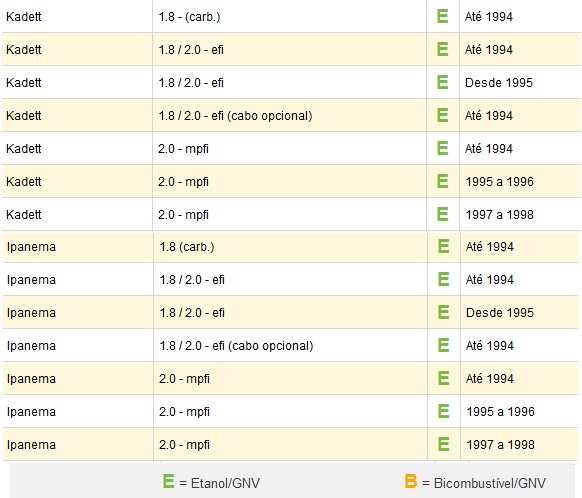Click 'Ipanema' in the Desde 1995 row
Viewport: 582px width, 498px height.
click(x=31, y=313)
